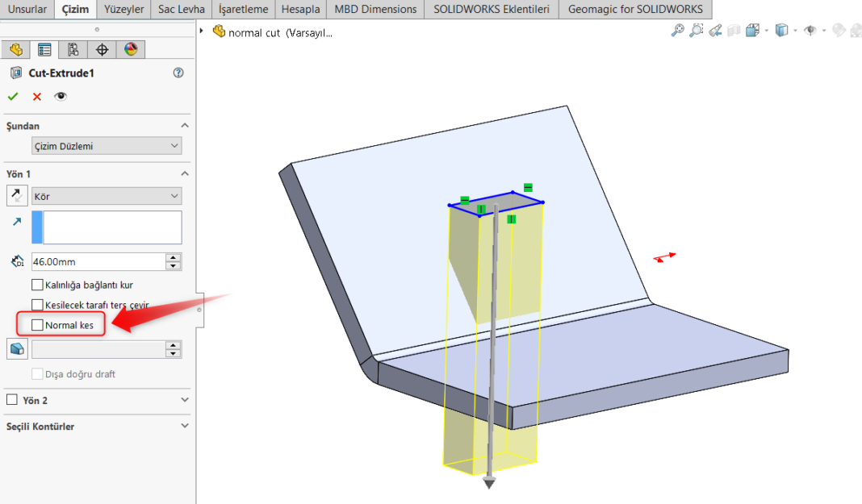The image size is (862, 504).
Task: Cancel Cut-Extrude1 with the red X
Action: point(37,97)
